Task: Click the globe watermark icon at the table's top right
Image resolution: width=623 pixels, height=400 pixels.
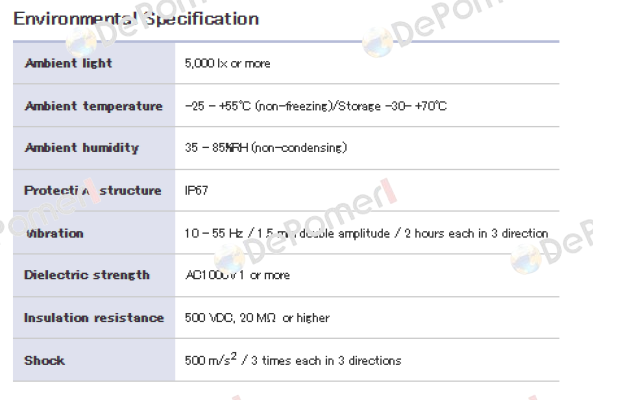Action: [377, 42]
